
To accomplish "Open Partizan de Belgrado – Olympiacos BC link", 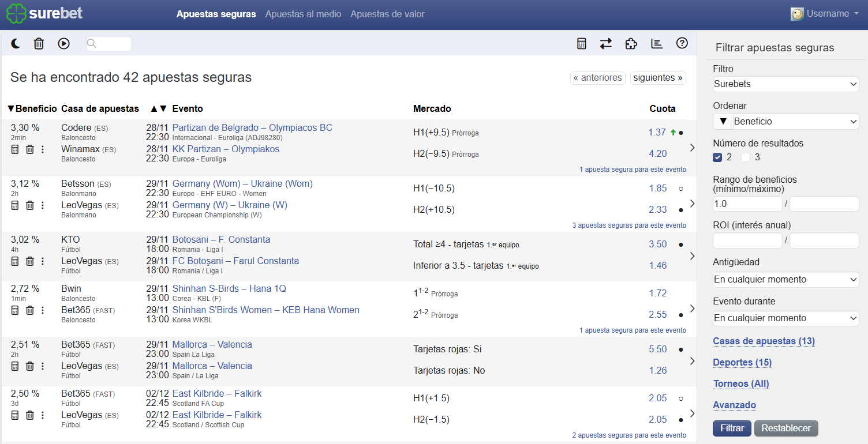I will pyautogui.click(x=252, y=127).
